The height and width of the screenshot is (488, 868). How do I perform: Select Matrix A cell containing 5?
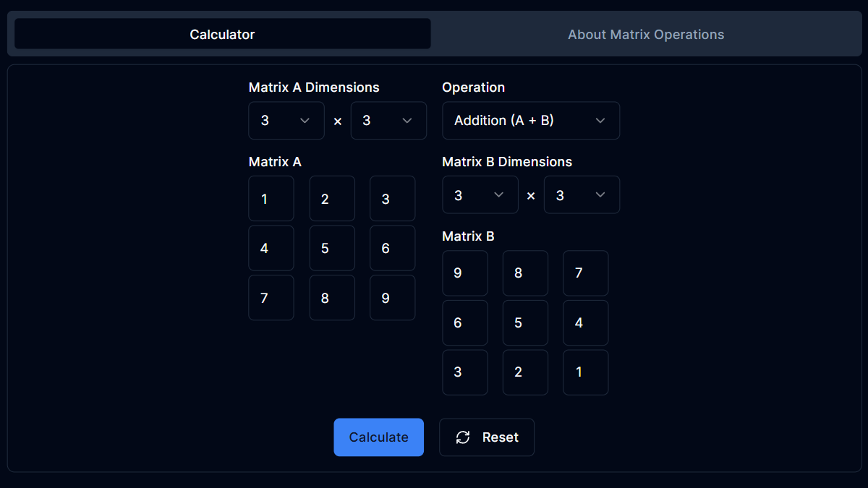coord(331,248)
